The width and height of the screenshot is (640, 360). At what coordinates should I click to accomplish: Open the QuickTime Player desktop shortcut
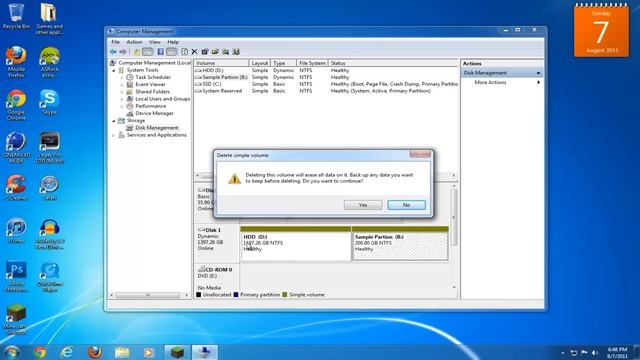click(x=49, y=277)
